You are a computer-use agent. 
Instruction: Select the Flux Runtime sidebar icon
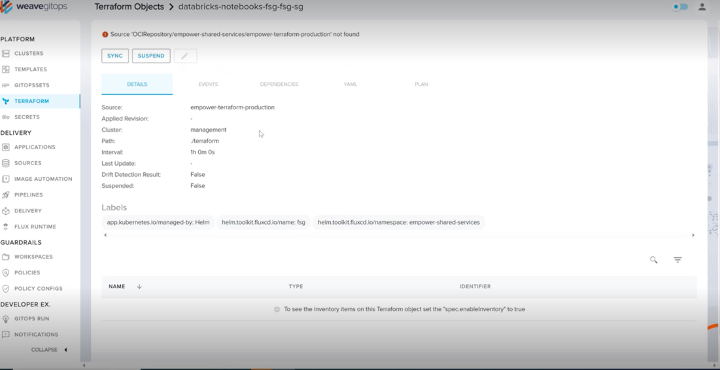click(x=6, y=227)
